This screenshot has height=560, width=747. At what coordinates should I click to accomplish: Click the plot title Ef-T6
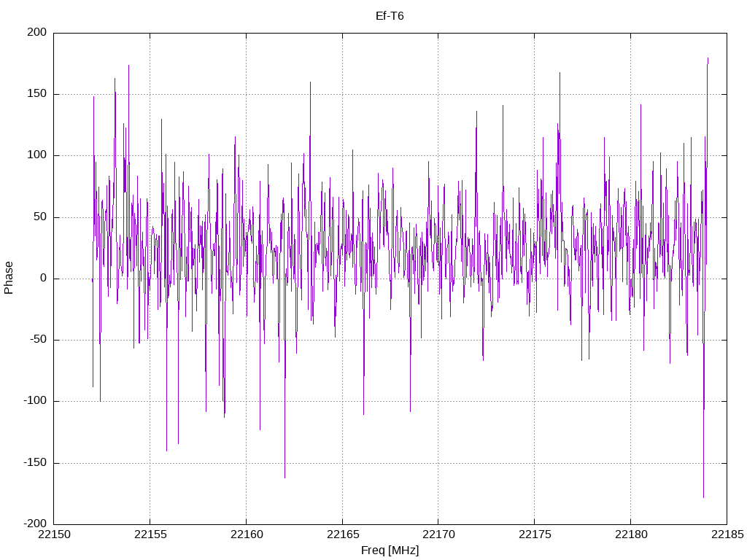point(390,16)
